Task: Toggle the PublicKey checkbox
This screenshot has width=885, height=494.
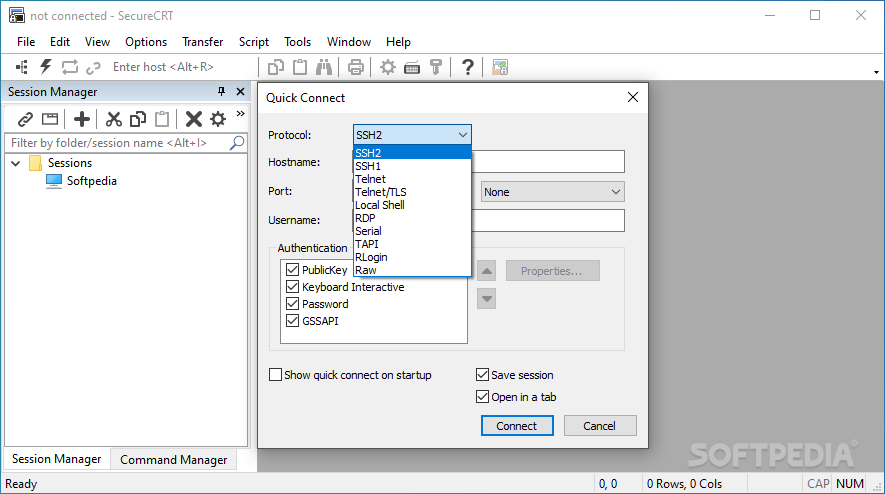Action: coord(292,270)
